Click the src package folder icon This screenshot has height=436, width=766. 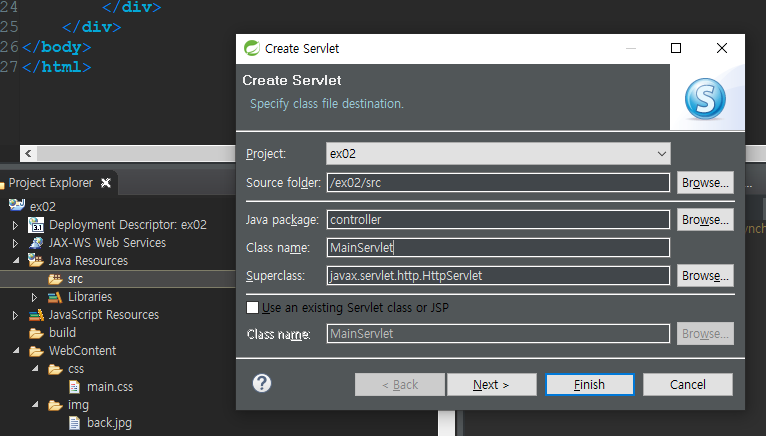[x=55, y=279]
